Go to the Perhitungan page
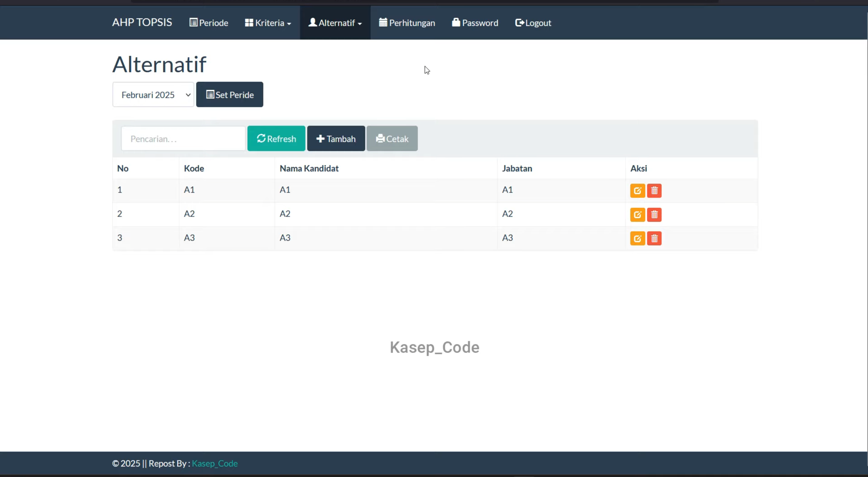 [407, 23]
